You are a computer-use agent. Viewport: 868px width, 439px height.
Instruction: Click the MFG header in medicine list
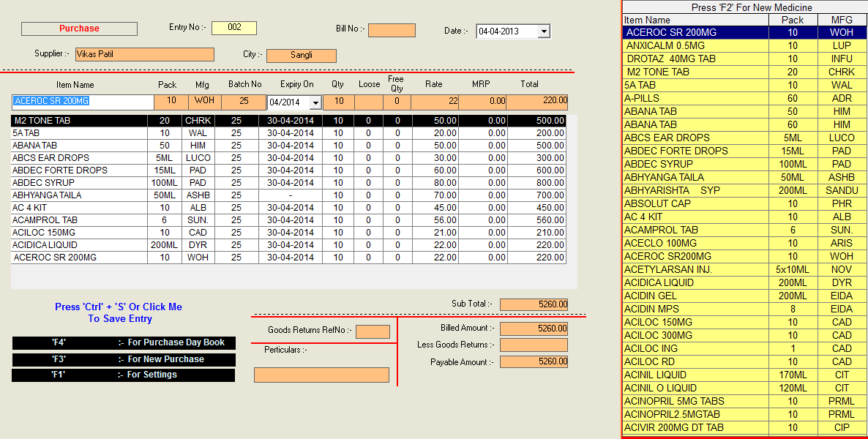842,20
